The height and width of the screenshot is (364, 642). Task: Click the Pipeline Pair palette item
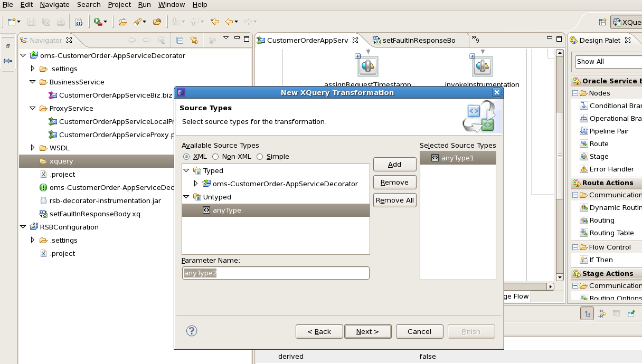click(605, 131)
